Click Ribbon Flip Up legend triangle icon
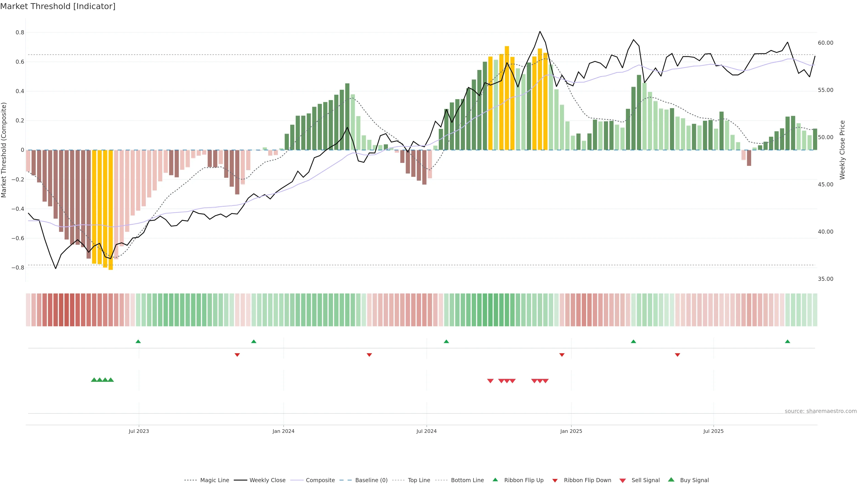868x488 pixels. tap(495, 480)
